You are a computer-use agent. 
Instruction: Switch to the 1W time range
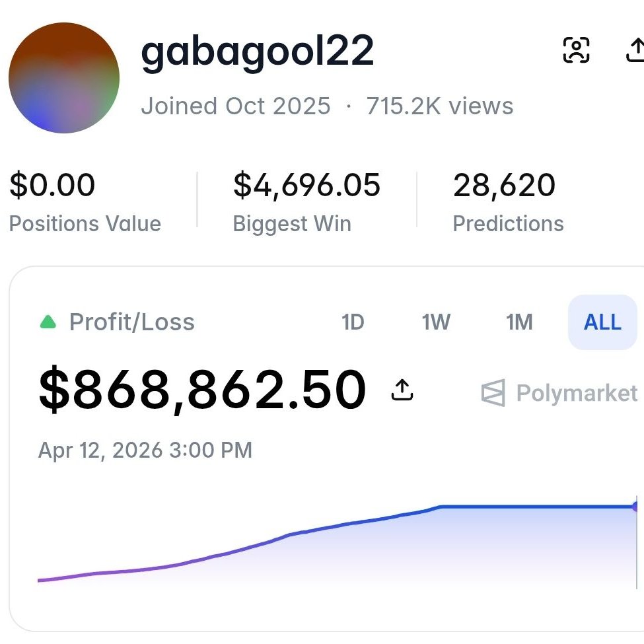[x=436, y=322]
